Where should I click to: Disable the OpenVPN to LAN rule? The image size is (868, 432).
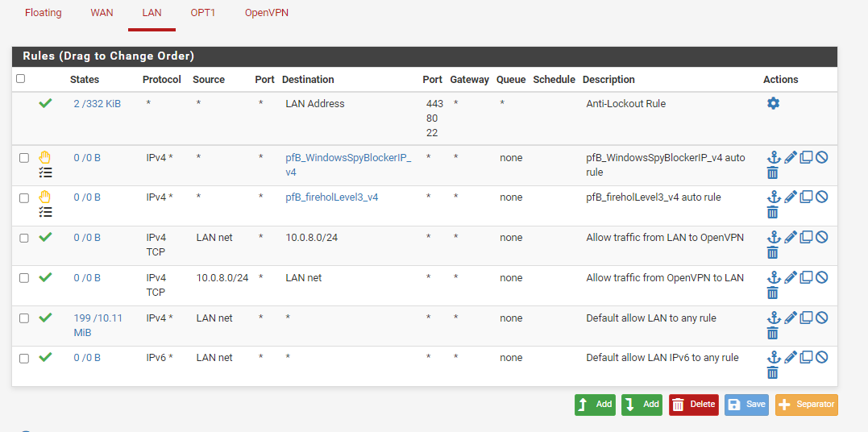(x=821, y=277)
